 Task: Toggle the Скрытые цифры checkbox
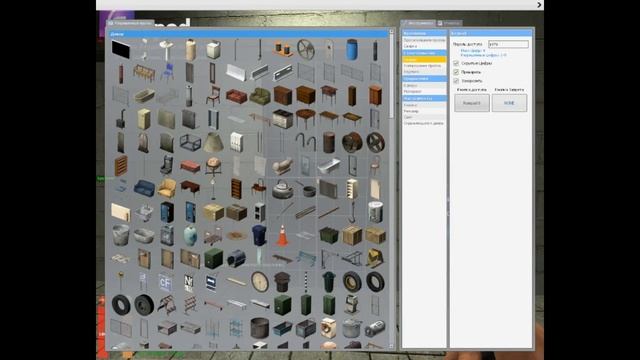point(456,63)
